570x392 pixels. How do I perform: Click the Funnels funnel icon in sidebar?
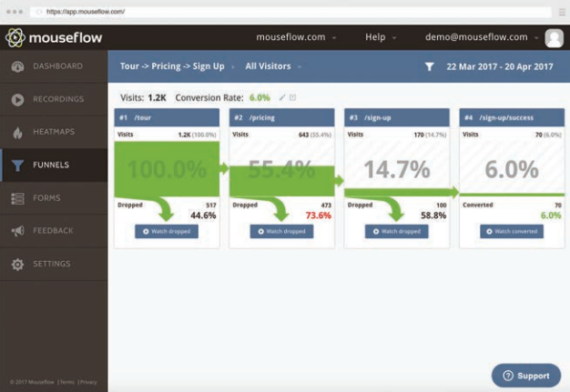pos(17,166)
